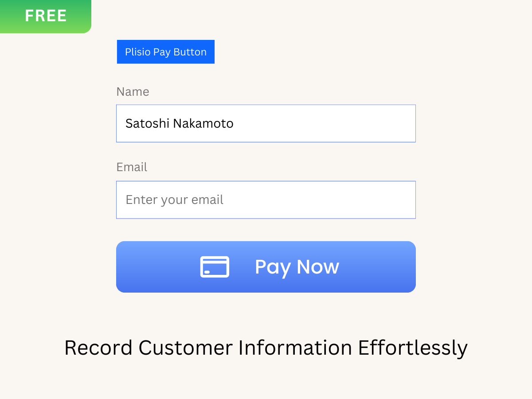Click the Name field label
The image size is (532, 399).
133,92
